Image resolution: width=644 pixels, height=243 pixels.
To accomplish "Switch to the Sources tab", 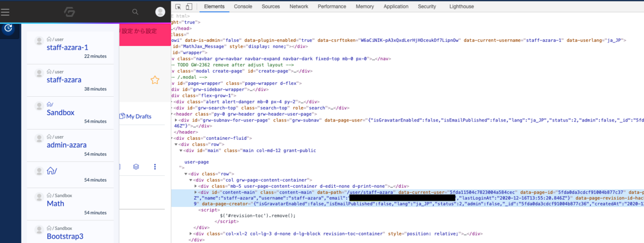I will (270, 6).
